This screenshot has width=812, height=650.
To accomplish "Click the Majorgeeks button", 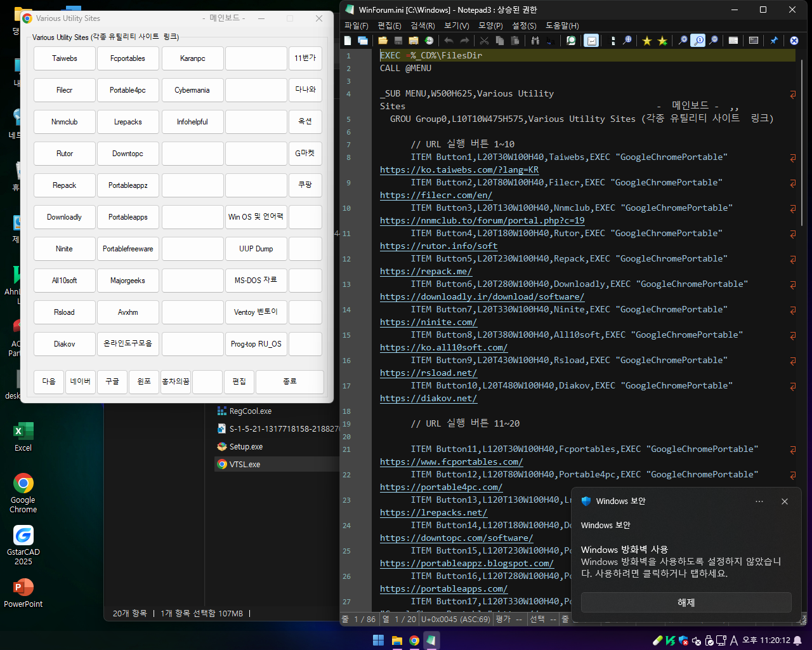I will point(128,281).
